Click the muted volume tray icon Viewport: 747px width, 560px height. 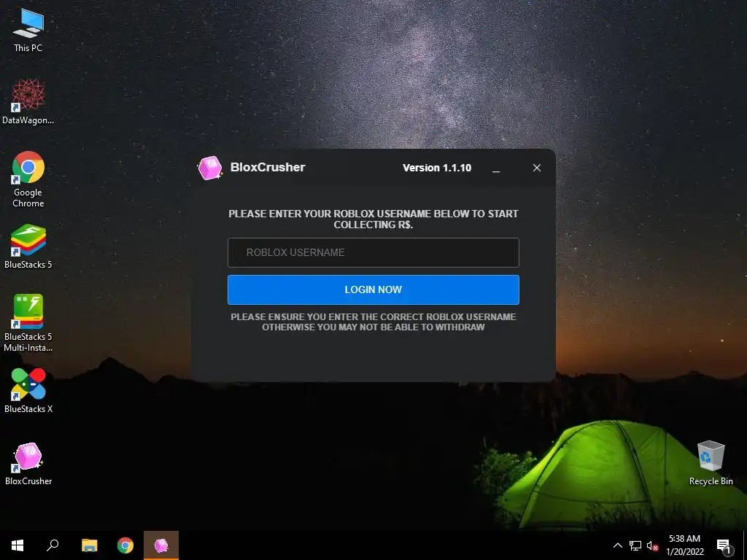tap(652, 545)
